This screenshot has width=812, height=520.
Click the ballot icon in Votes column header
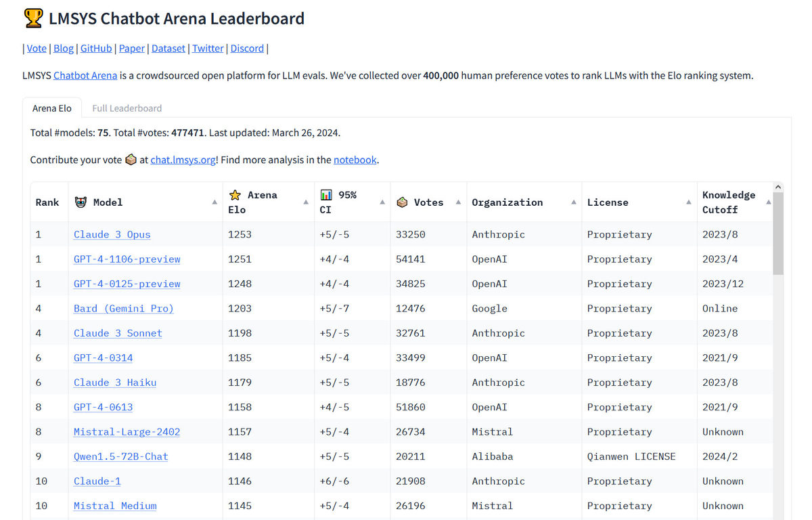(x=402, y=202)
